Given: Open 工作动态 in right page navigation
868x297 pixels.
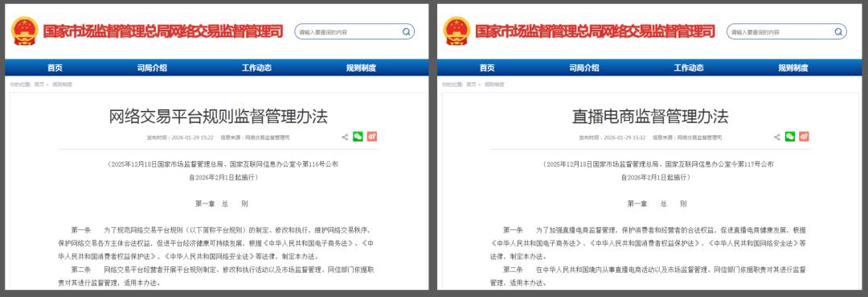Looking at the screenshot, I should (690, 68).
